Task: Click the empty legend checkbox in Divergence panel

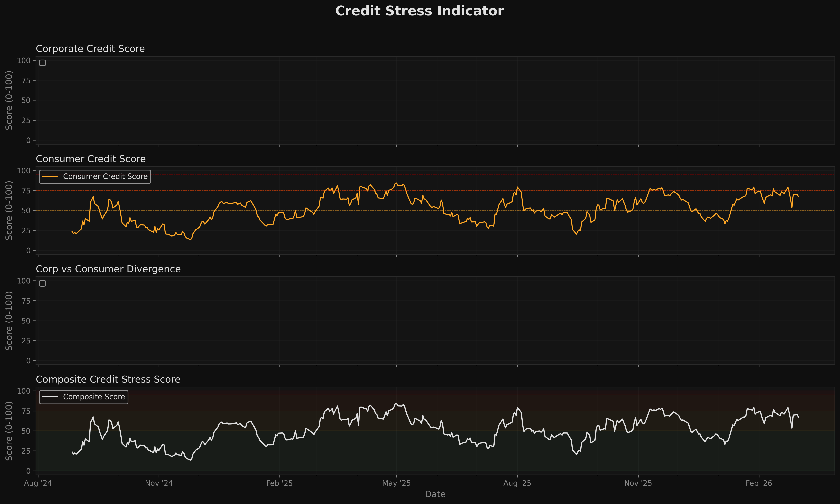Action: (x=42, y=283)
